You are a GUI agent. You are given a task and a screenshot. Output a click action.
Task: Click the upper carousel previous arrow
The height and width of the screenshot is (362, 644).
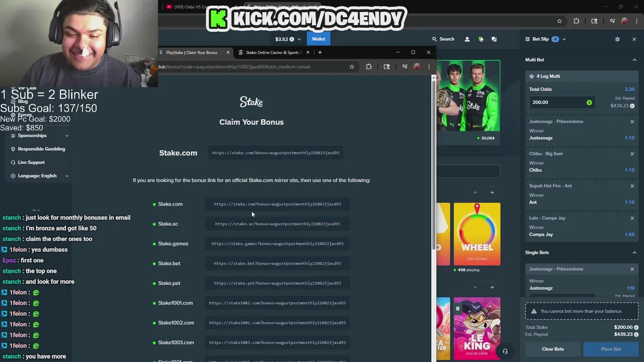[475, 193]
